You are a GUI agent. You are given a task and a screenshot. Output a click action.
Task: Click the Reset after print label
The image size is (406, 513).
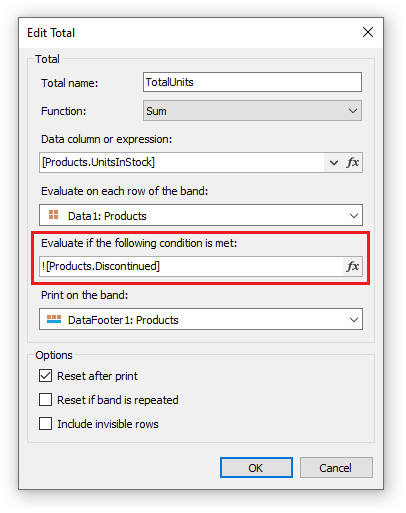point(97,376)
